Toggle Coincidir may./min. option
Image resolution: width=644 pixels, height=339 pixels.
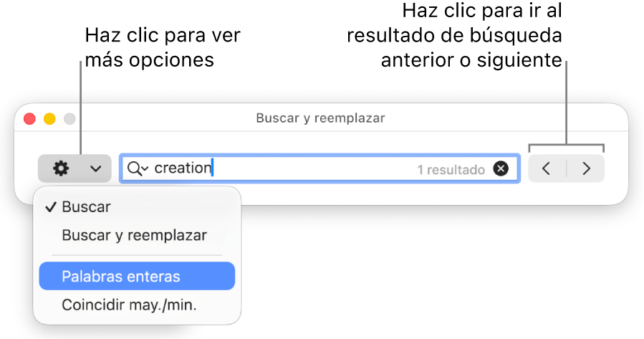tap(129, 305)
